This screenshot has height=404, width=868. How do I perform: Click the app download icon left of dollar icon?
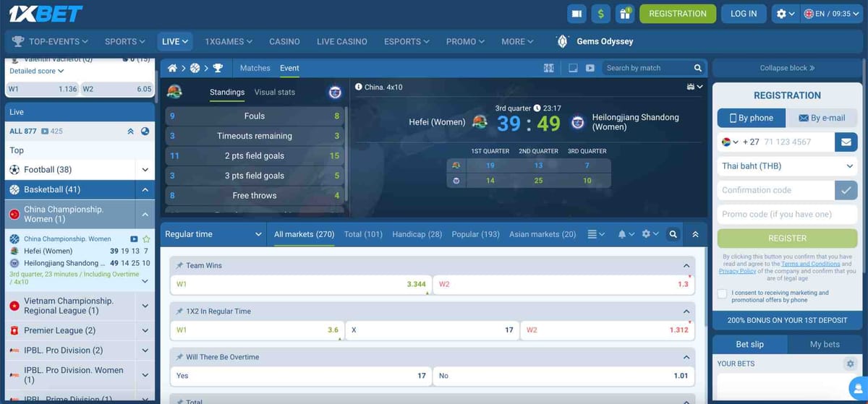[576, 13]
